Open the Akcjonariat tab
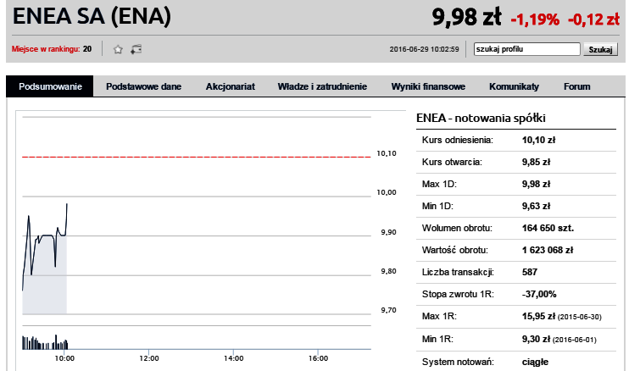 click(x=230, y=87)
